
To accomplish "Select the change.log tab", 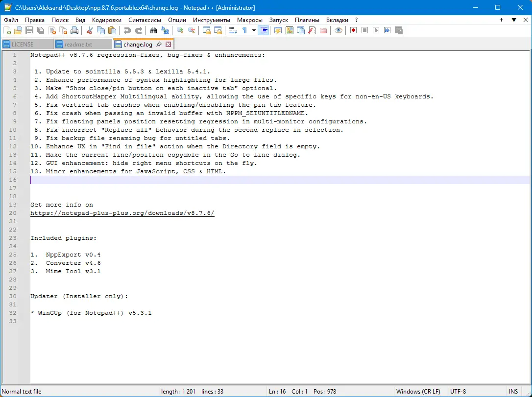I will pos(138,45).
